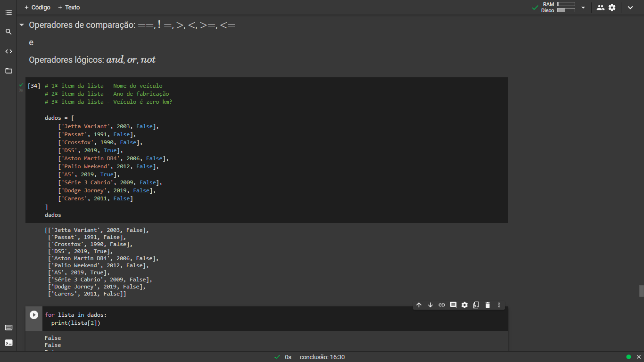Click print(lista[2]) code line
Viewport: 644px width, 362px height.
point(76,323)
